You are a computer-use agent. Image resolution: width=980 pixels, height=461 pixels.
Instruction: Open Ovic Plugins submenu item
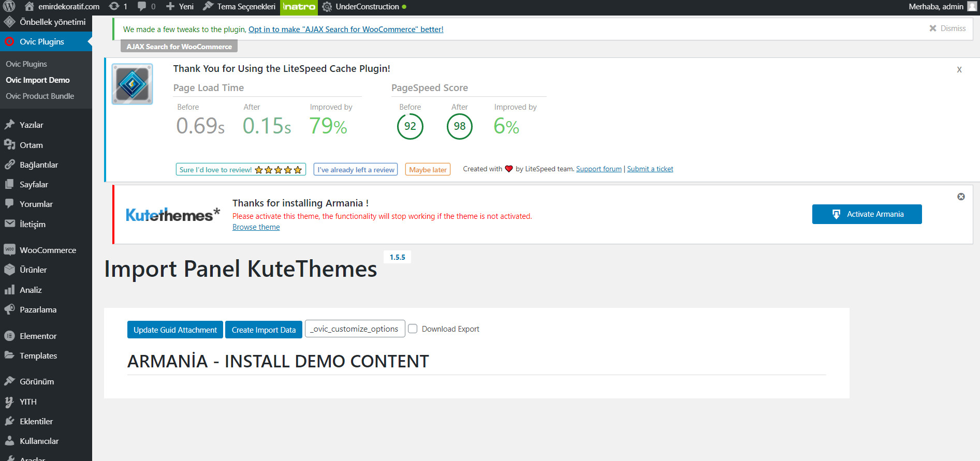[26, 64]
